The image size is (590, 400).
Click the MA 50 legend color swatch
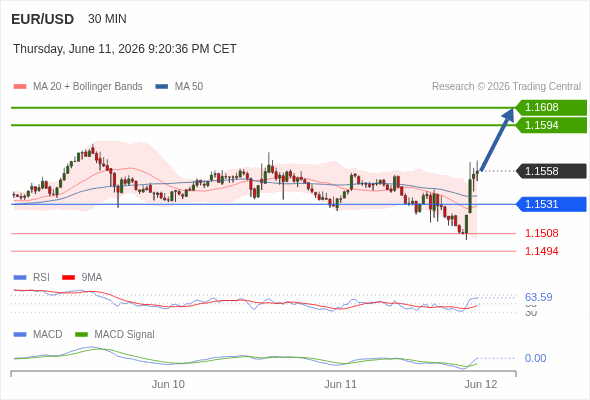162,87
